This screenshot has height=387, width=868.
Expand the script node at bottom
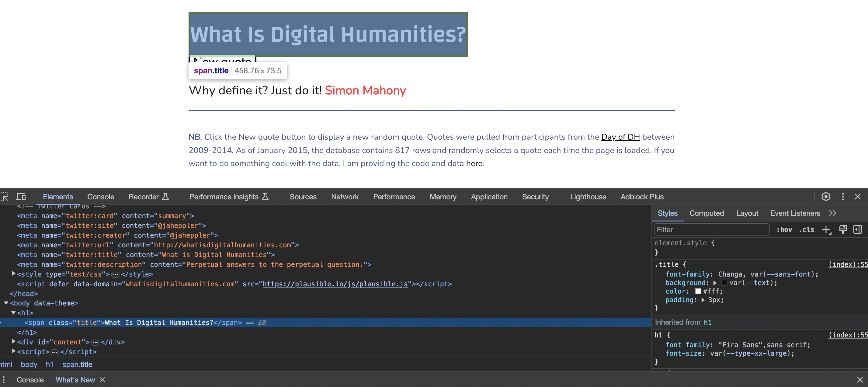pos(13,351)
